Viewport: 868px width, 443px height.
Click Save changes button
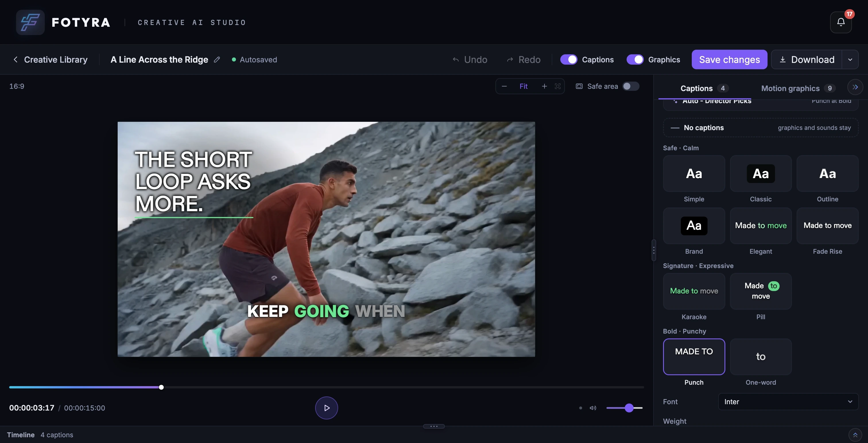pos(729,60)
